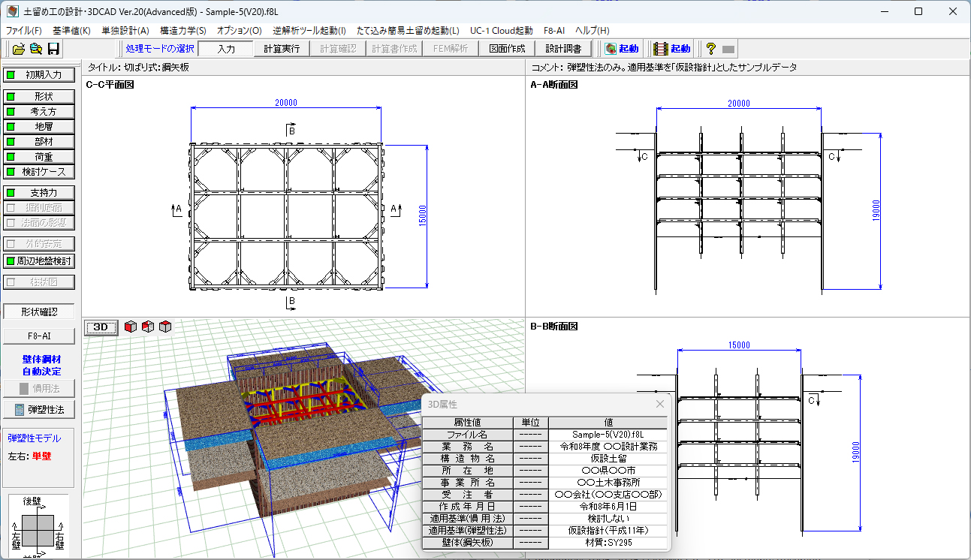Click the 15000 dimension in B-B断面図
The image size is (971, 560).
coord(739,345)
